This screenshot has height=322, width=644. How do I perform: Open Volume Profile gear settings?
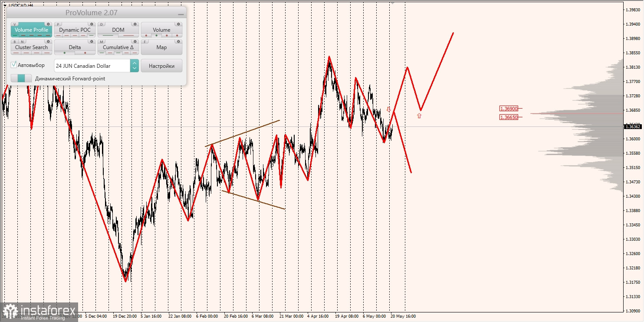tap(48, 24)
